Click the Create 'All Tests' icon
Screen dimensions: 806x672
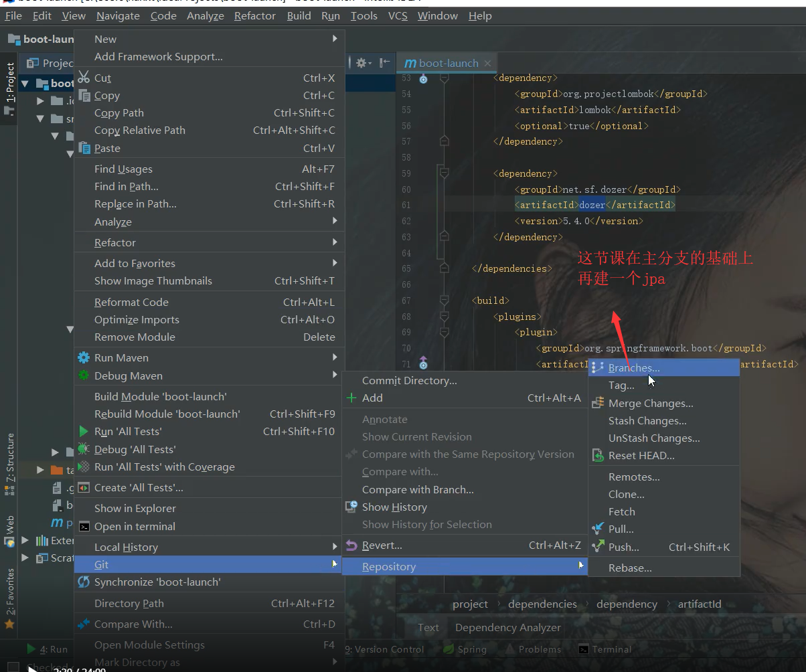point(84,487)
